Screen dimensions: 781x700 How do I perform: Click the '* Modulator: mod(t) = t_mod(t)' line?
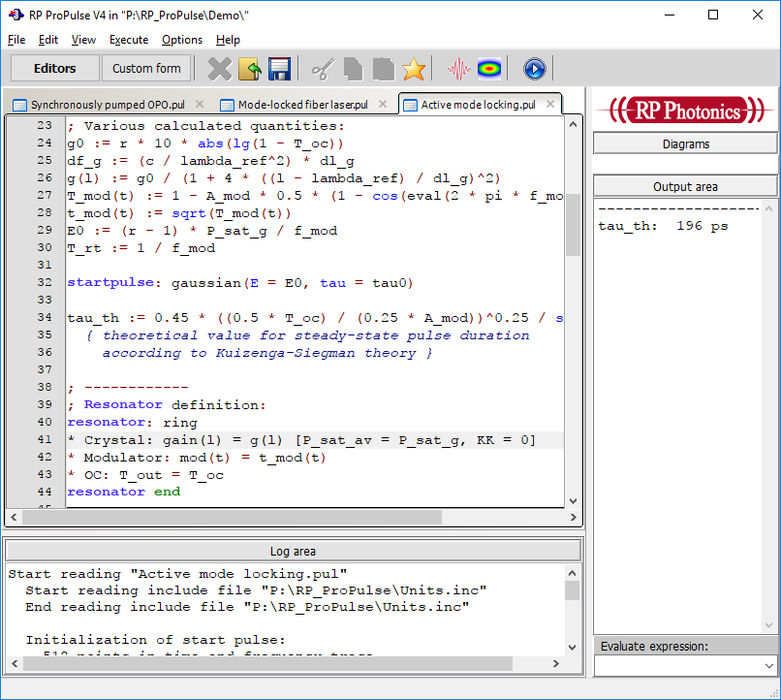click(197, 458)
